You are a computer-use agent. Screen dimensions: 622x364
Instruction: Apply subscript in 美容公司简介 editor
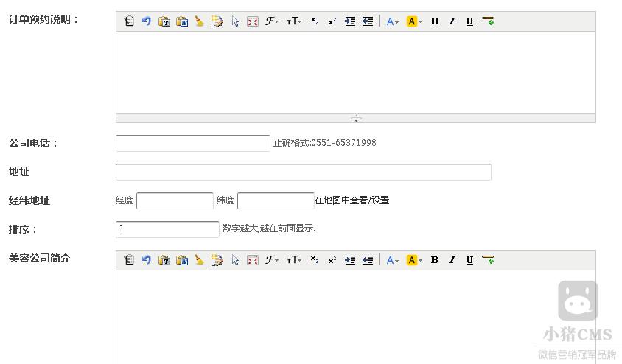tap(315, 260)
